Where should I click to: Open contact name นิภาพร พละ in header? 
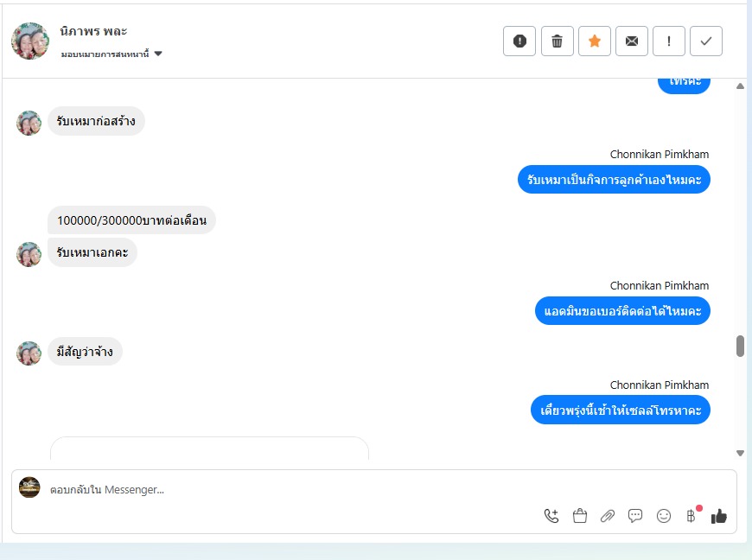[x=93, y=32]
